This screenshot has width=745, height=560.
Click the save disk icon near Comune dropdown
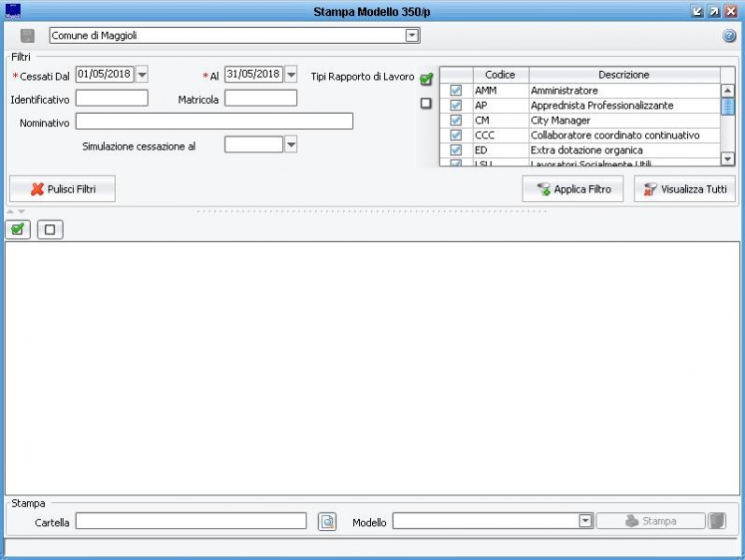click(27, 36)
